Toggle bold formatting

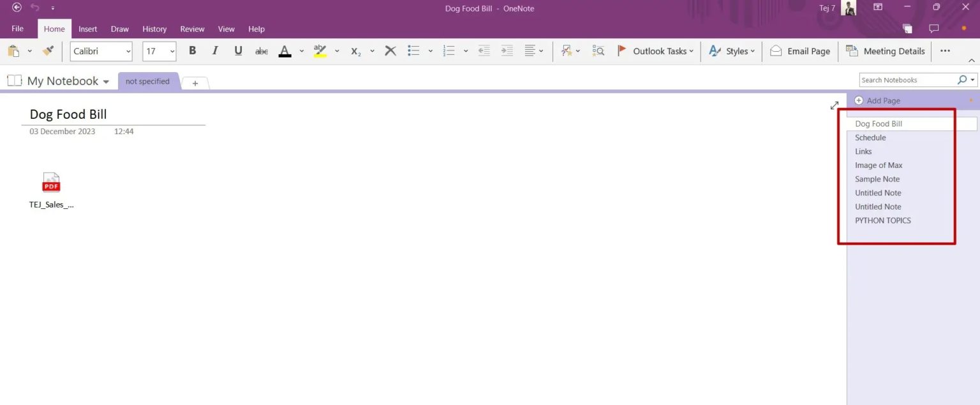tap(192, 50)
